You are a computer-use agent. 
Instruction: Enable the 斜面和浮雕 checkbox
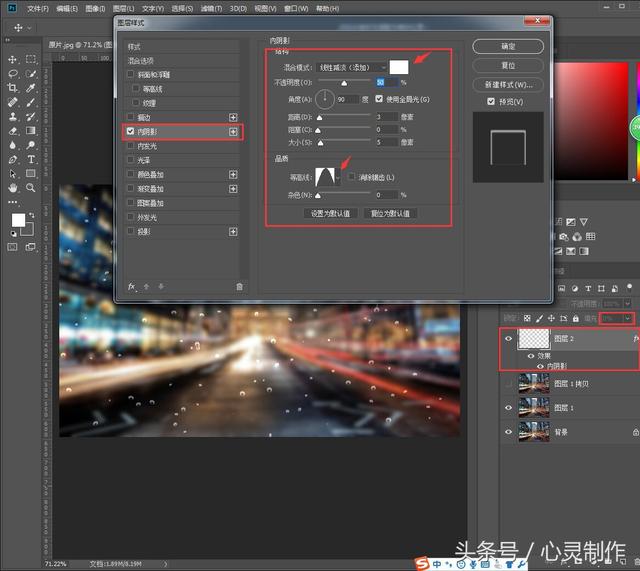tap(131, 74)
